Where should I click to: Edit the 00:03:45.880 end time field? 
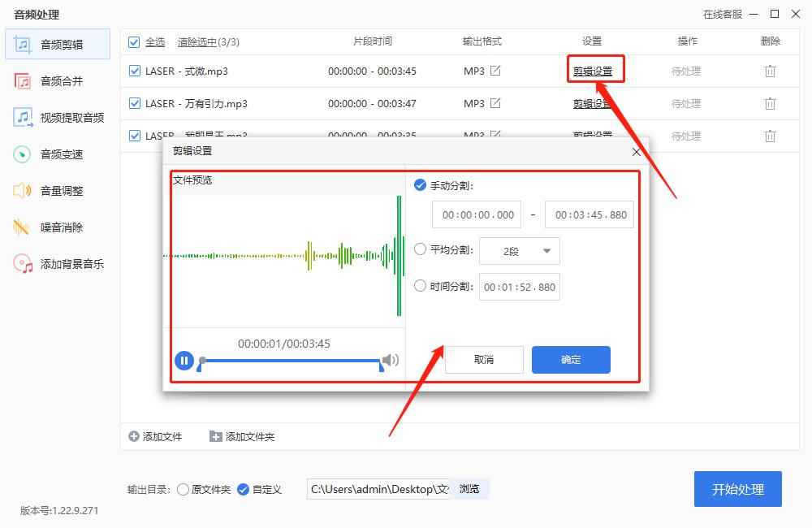point(589,214)
